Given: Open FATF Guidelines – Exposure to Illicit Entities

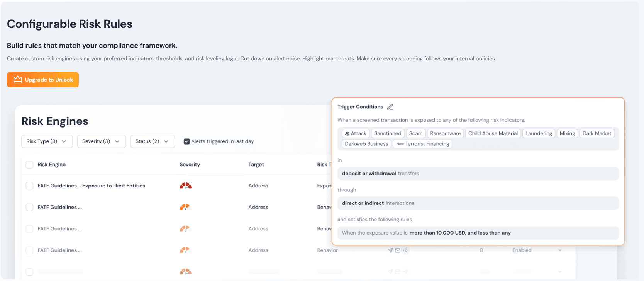Looking at the screenshot, I should point(91,186).
